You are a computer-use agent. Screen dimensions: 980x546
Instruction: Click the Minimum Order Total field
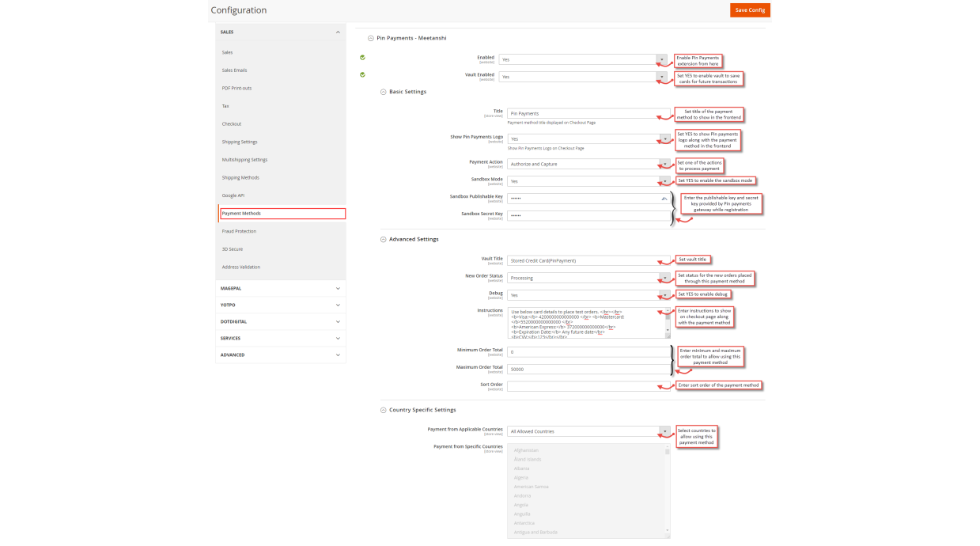tap(588, 351)
